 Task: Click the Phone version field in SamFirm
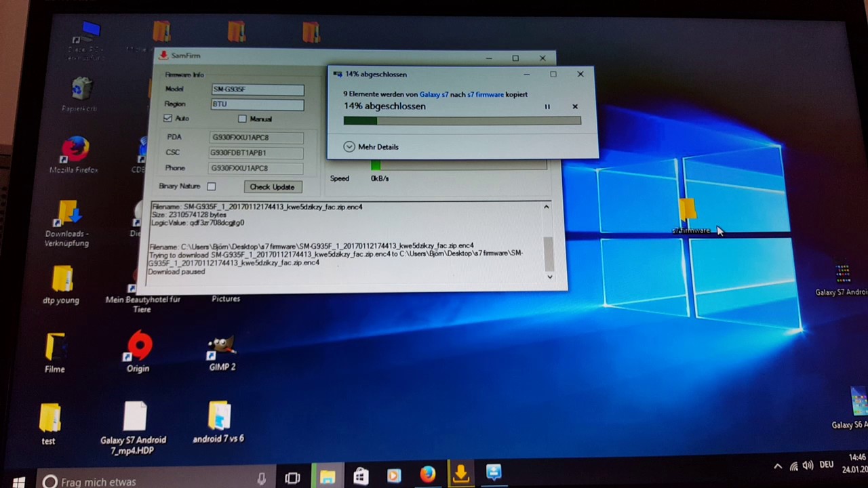click(256, 168)
